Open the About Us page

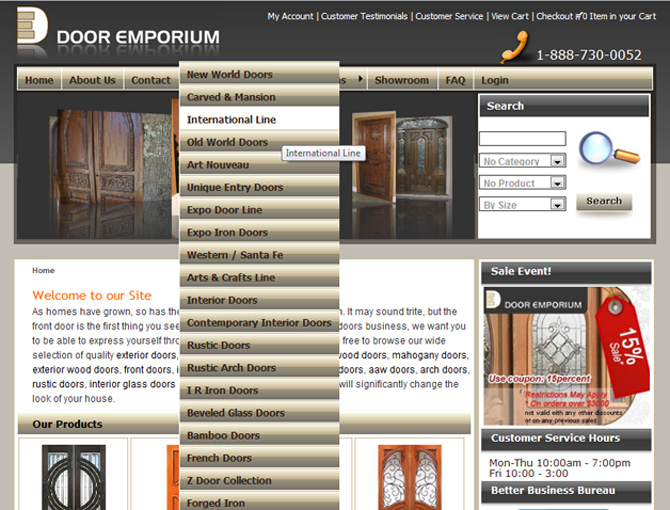[x=92, y=80]
